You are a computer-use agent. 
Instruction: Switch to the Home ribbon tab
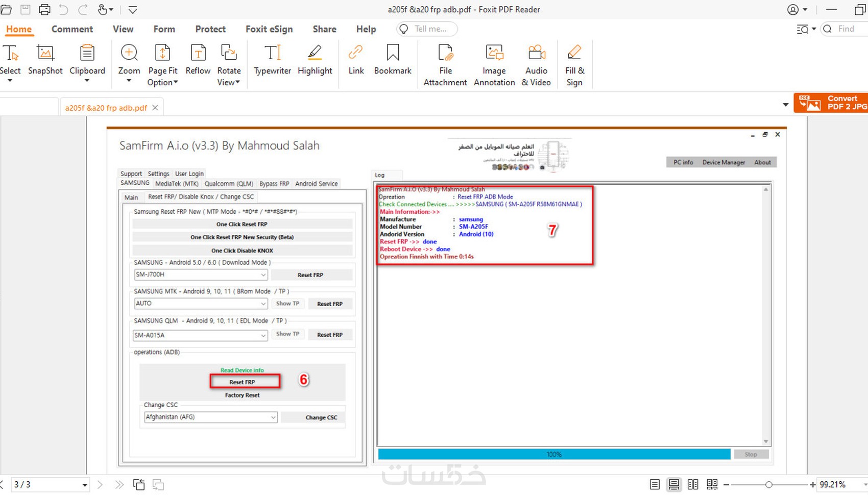click(19, 29)
